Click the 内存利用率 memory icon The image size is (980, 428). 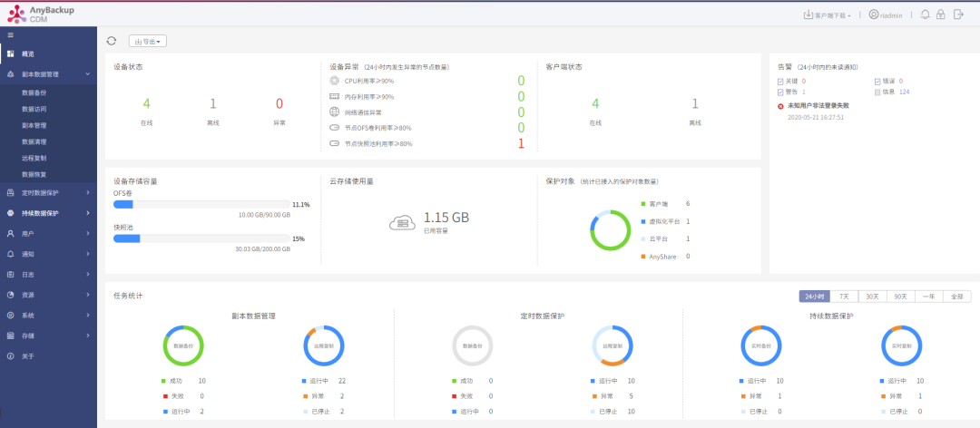[x=334, y=96]
